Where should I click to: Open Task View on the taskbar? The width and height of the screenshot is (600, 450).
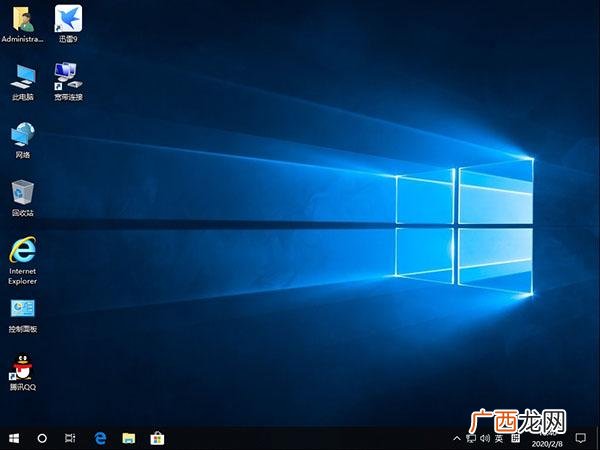click(x=70, y=438)
